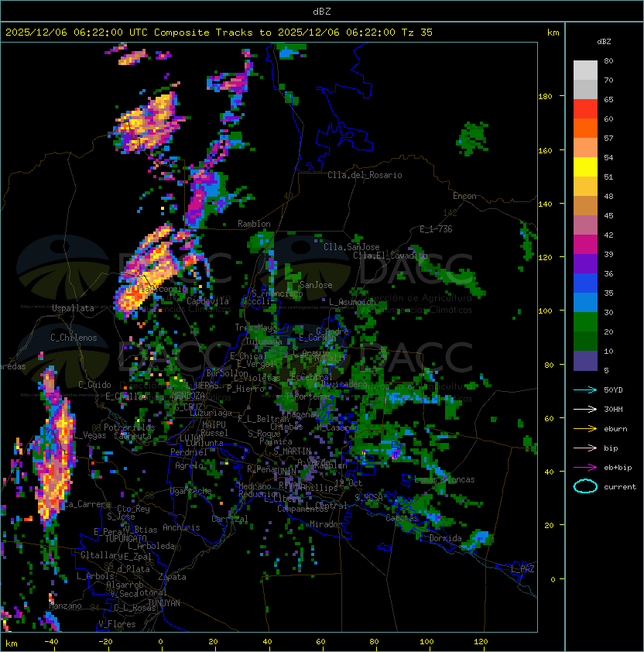Click the 'Zapata' map label
This screenshot has width=644, height=652.
(172, 577)
